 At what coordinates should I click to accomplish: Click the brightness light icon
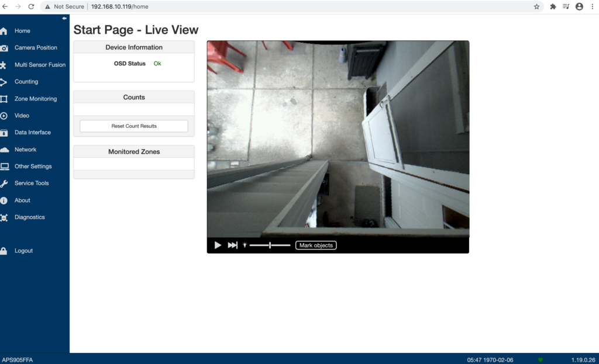245,245
